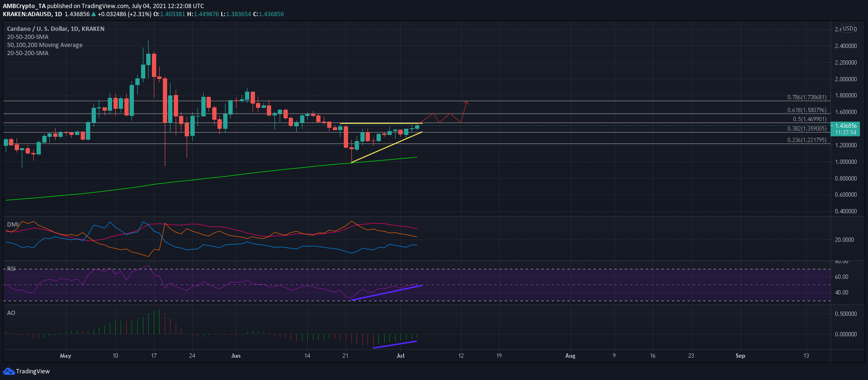868x380 pixels.
Task: Click the Jun date on time axis
Action: [236, 356]
